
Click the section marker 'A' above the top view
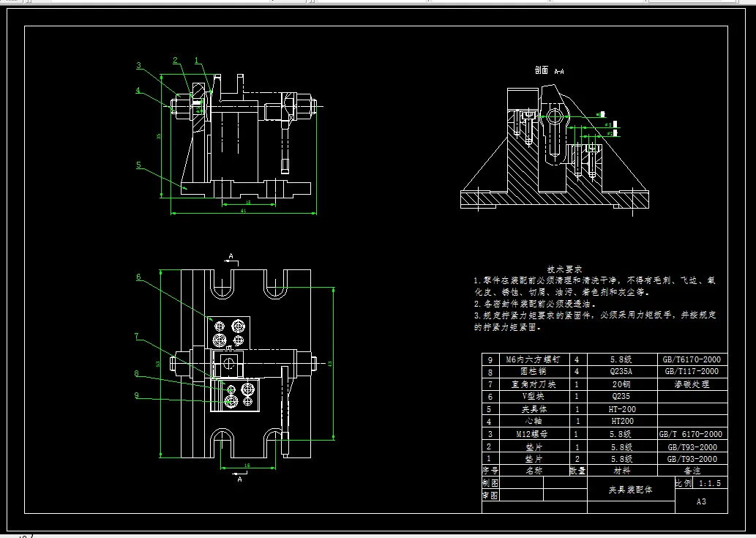click(231, 256)
